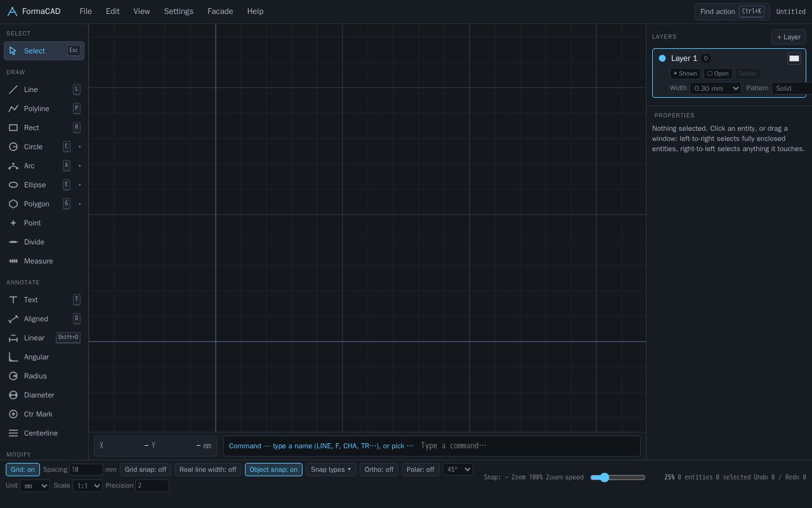
Task: Open the Scale 1:1 dropdown
Action: (88, 486)
